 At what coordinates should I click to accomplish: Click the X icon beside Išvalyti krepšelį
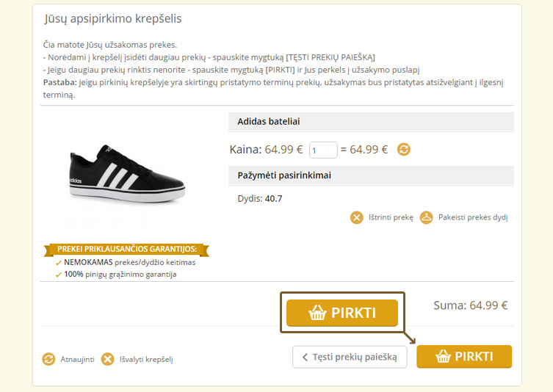point(108,359)
